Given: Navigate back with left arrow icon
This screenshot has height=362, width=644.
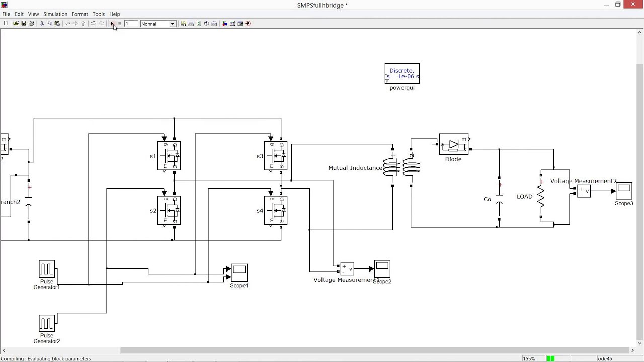Looking at the screenshot, I should coord(67,24).
